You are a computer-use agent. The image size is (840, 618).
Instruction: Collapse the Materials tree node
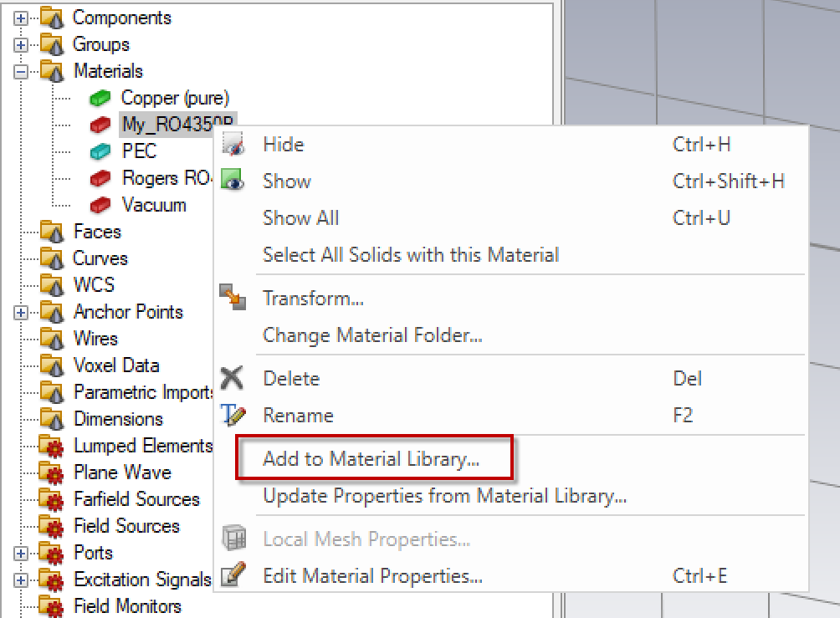[21, 71]
